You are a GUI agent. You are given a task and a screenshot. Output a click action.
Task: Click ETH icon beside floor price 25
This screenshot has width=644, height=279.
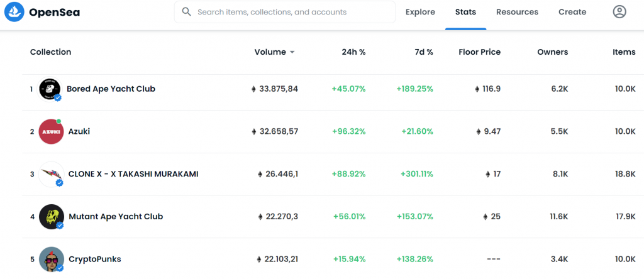click(x=485, y=217)
